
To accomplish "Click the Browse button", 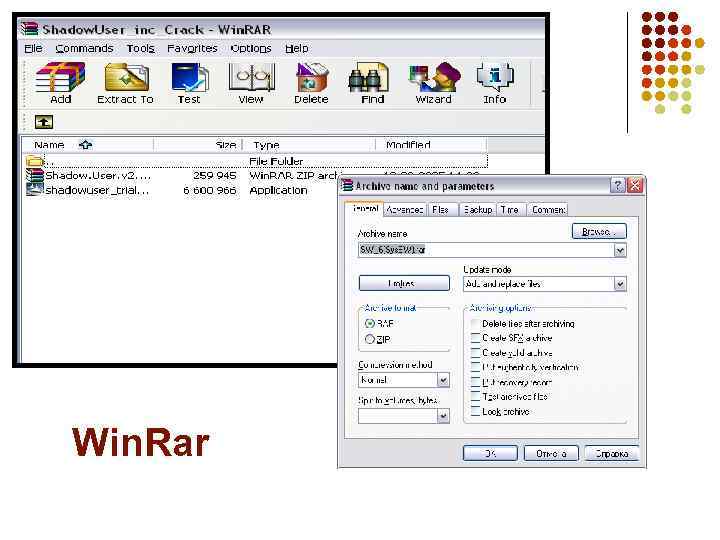I will tap(599, 231).
